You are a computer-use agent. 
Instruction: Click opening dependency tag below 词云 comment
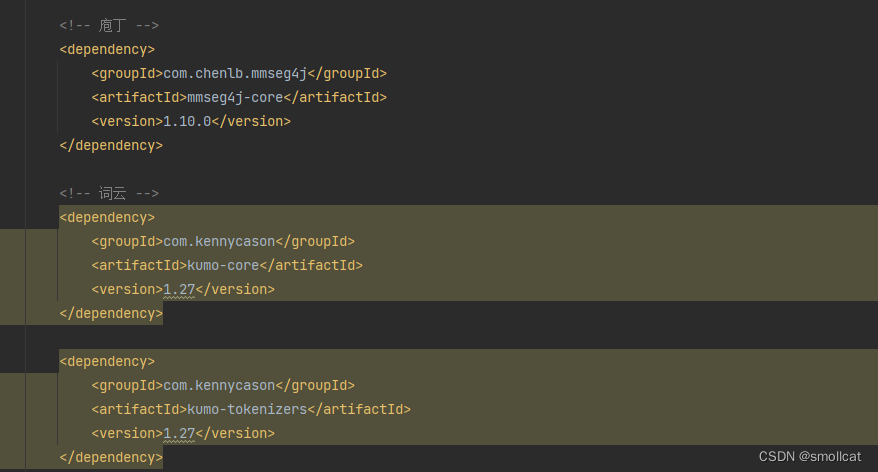point(107,217)
